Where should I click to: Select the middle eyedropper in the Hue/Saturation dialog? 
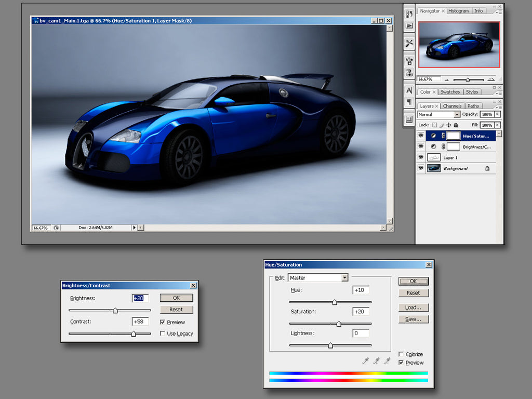coord(376,361)
